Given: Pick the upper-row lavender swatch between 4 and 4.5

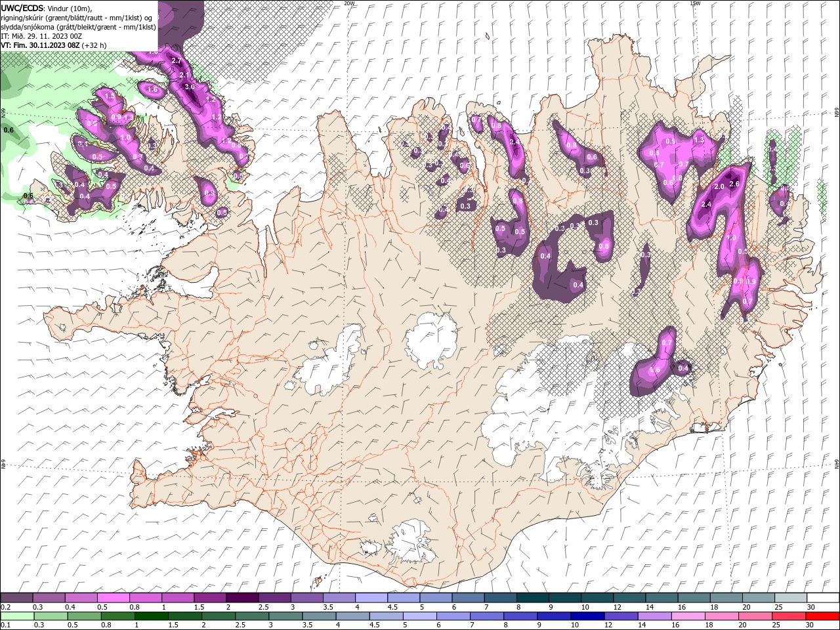Looking at the screenshot, I should [371, 598].
